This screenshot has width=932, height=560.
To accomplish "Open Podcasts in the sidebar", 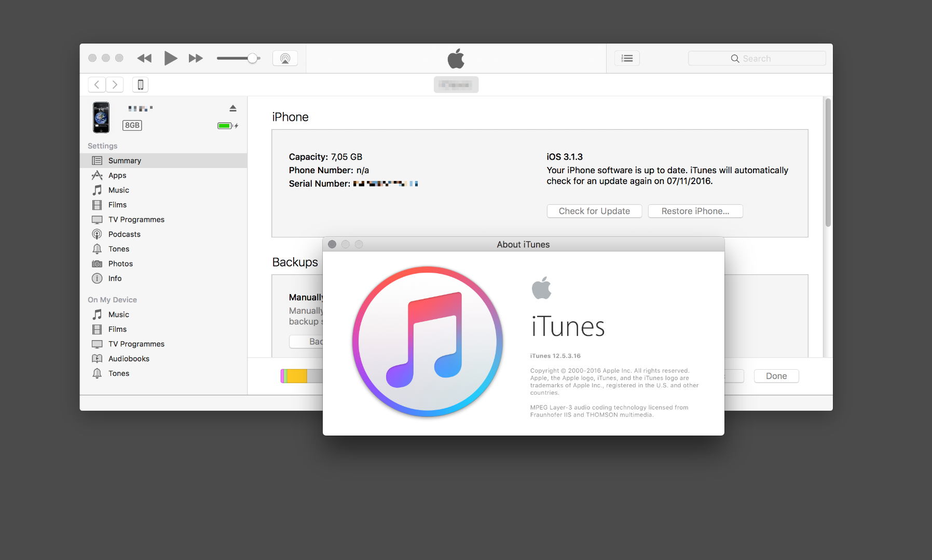I will [163, 234].
